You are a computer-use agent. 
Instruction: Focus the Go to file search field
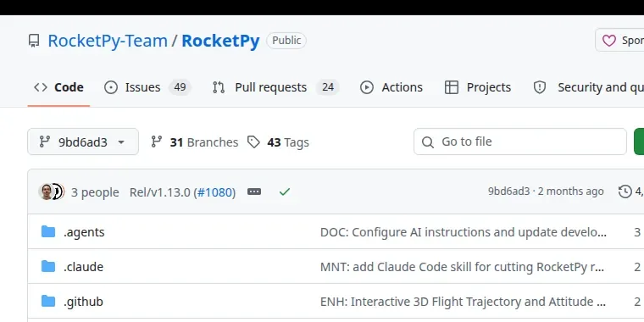pos(520,142)
